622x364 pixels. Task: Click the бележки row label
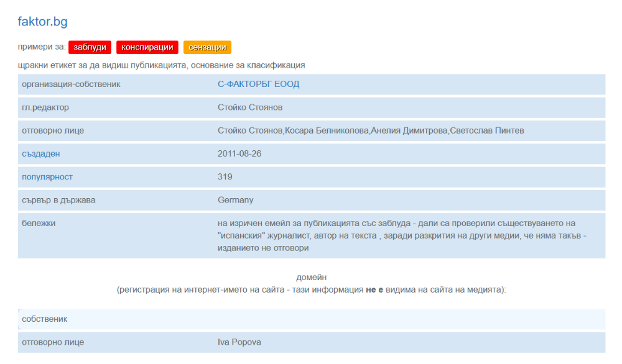pyautogui.click(x=39, y=224)
